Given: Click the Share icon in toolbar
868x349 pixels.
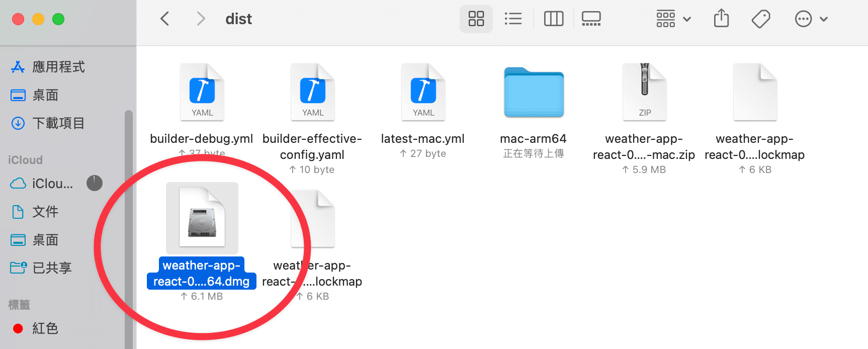Looking at the screenshot, I should (x=721, y=19).
